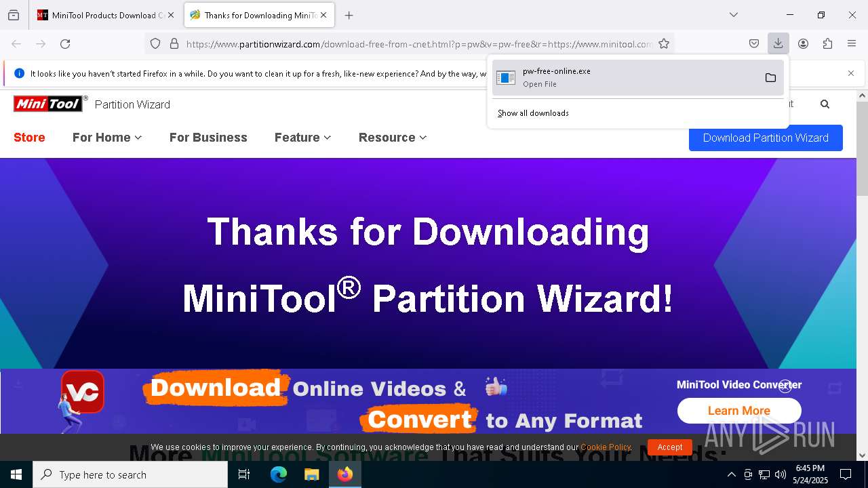Screen dimensions: 868x488
Task: Open the site search magnifier
Action: [825, 104]
